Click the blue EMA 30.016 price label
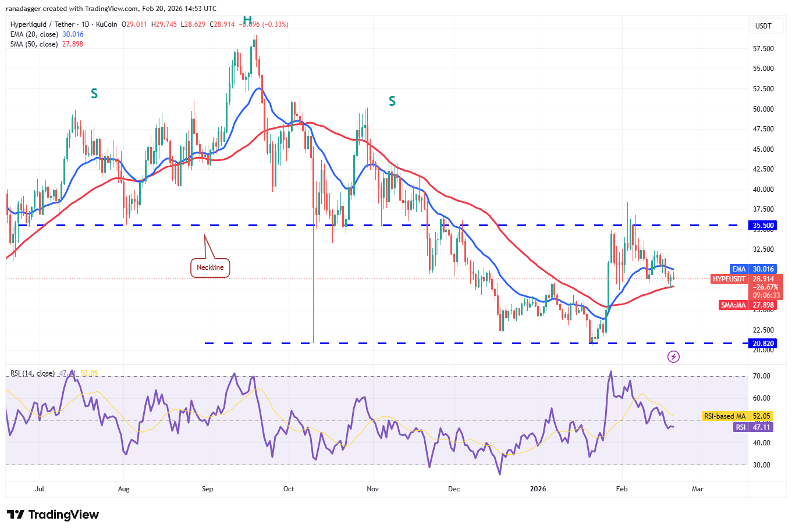This screenshot has width=792, height=532. pyautogui.click(x=752, y=269)
